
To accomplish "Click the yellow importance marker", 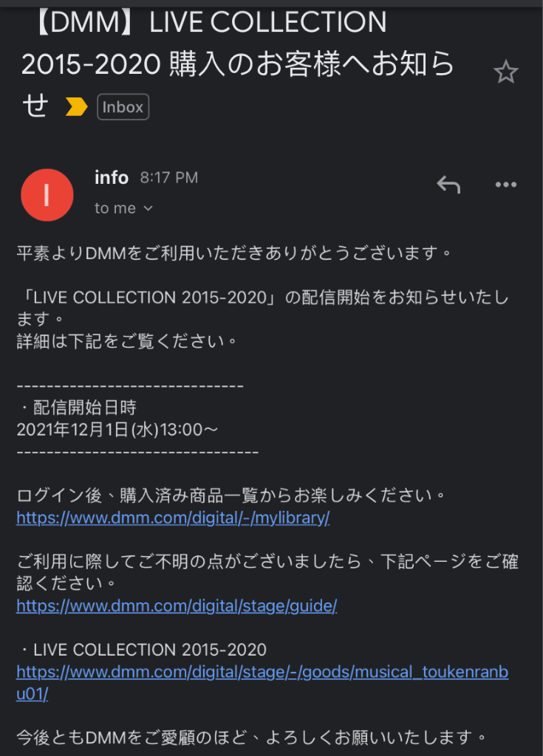I will [x=76, y=106].
